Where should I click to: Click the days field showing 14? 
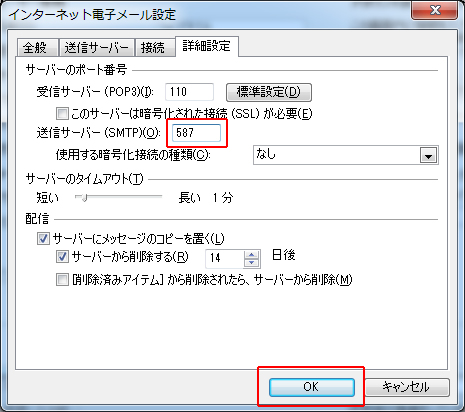(225, 258)
